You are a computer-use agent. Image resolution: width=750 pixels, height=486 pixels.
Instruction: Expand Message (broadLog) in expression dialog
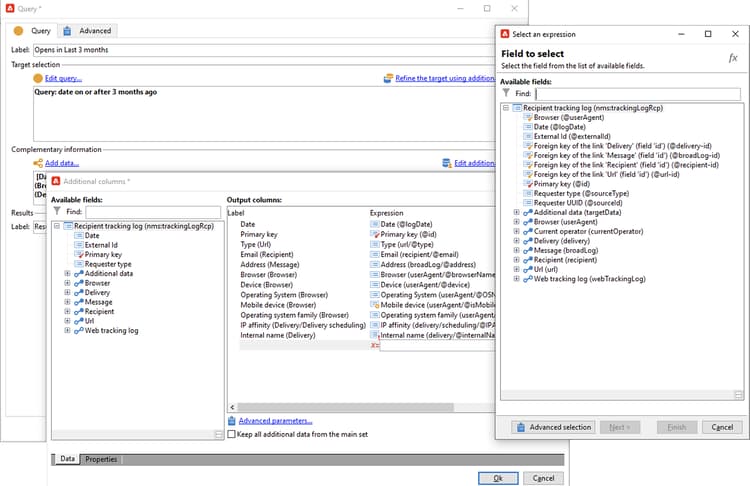coord(517,250)
